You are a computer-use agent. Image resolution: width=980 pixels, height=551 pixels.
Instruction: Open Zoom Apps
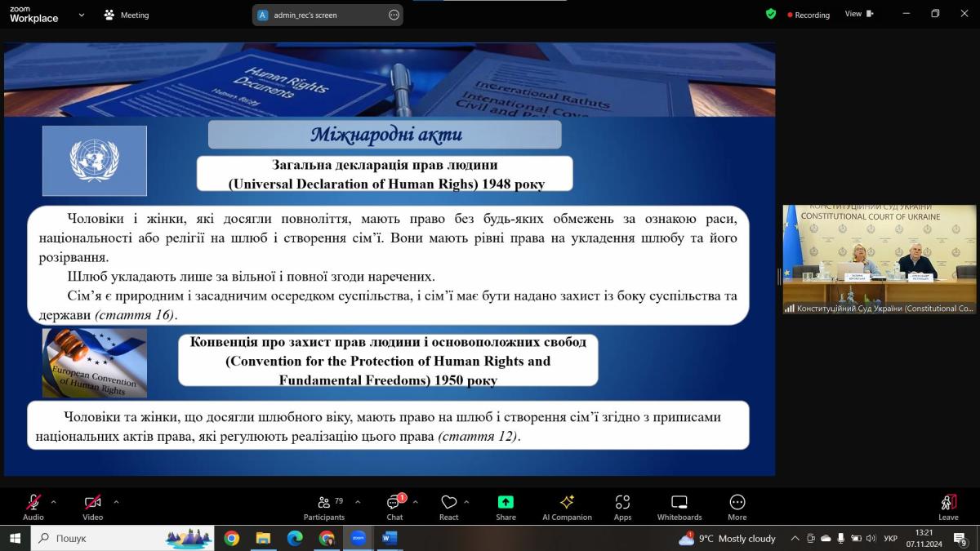[622, 506]
